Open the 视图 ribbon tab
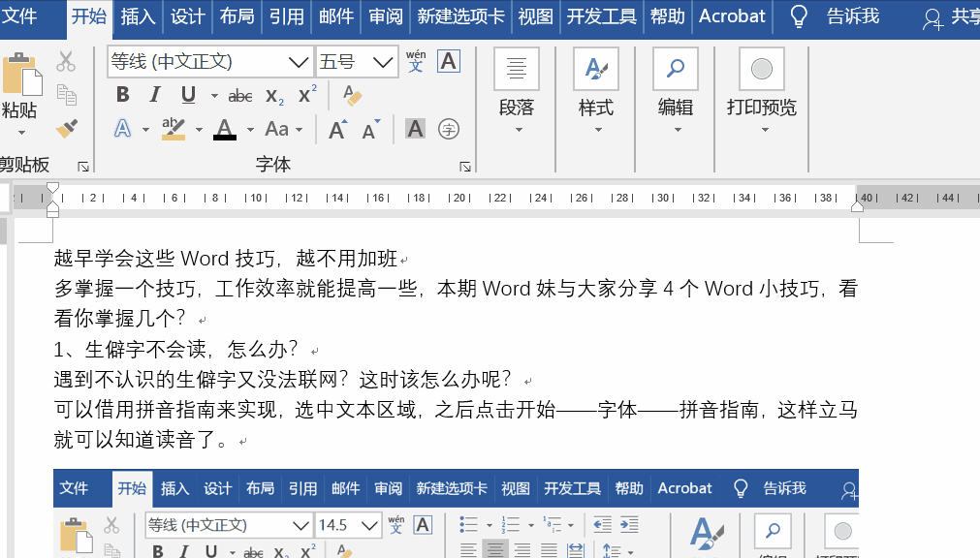The width and height of the screenshot is (980, 558). [536, 16]
